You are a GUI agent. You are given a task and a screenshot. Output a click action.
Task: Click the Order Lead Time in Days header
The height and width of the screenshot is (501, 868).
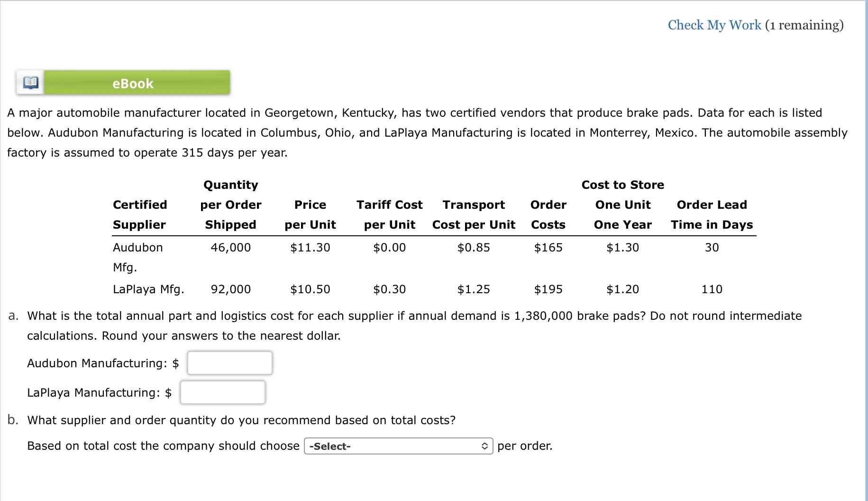pos(712,214)
